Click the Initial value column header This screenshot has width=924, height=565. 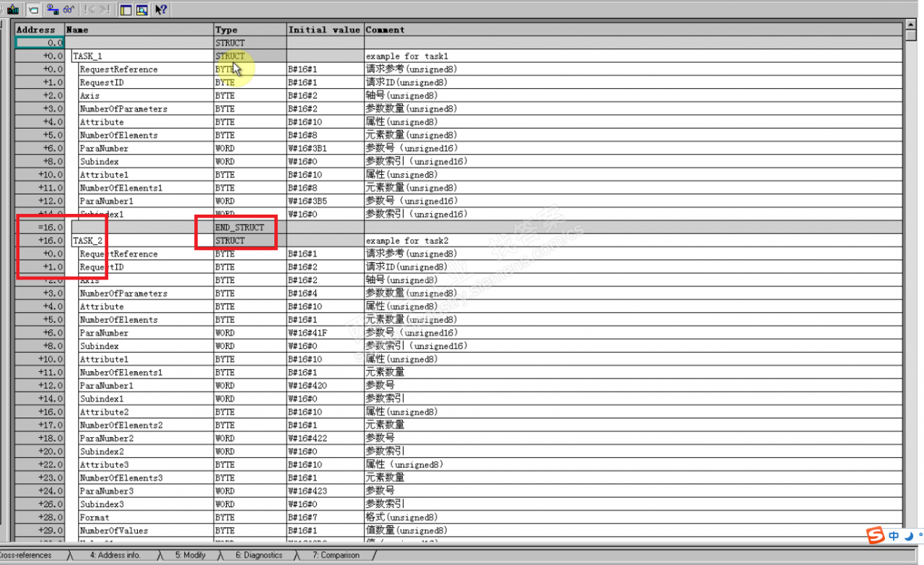point(325,30)
